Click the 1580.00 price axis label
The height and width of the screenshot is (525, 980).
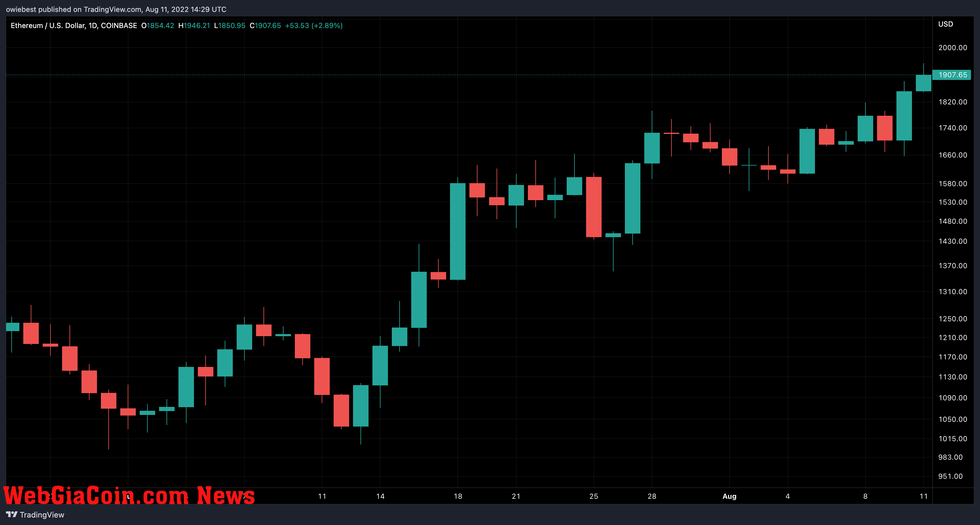tap(953, 184)
